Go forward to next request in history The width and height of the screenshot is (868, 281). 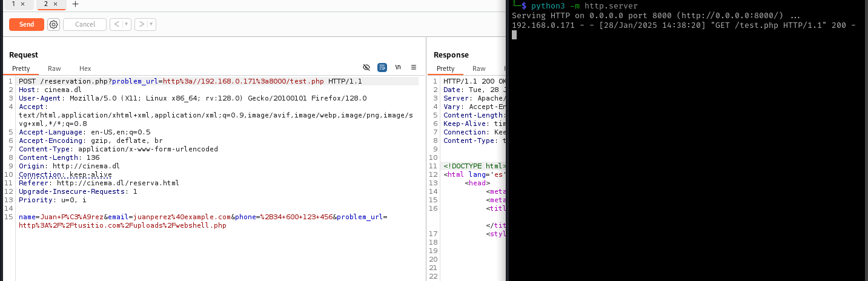coord(141,24)
